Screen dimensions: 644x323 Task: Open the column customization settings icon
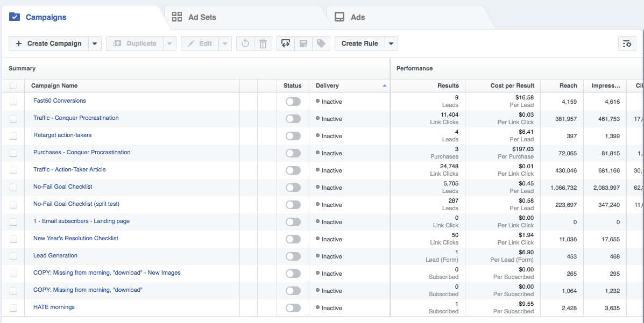click(627, 44)
